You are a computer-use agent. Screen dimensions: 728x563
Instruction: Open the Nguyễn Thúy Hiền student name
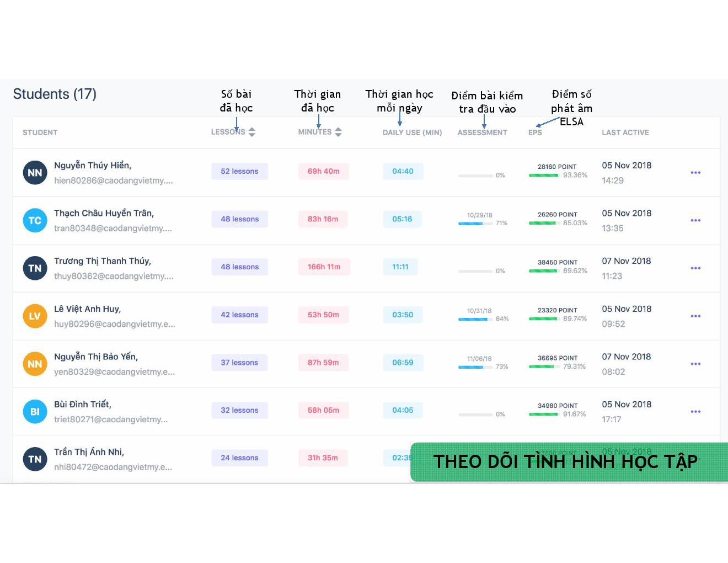pyautogui.click(x=93, y=165)
